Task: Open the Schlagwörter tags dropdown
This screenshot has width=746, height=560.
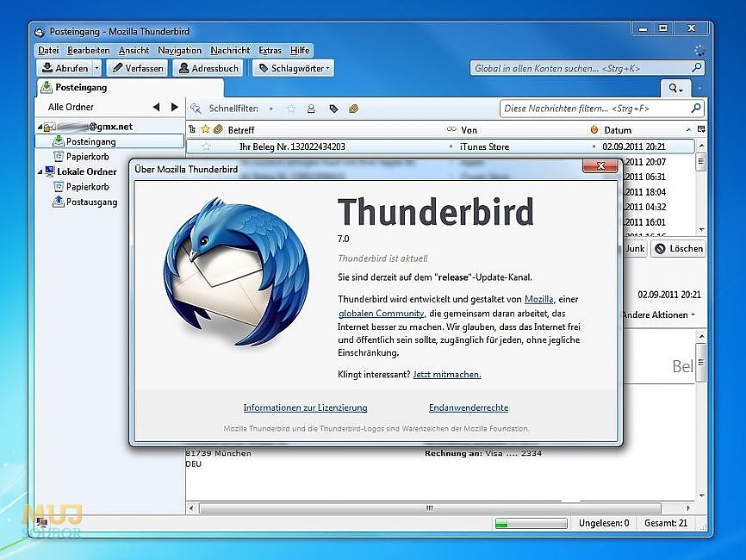Action: pyautogui.click(x=294, y=68)
